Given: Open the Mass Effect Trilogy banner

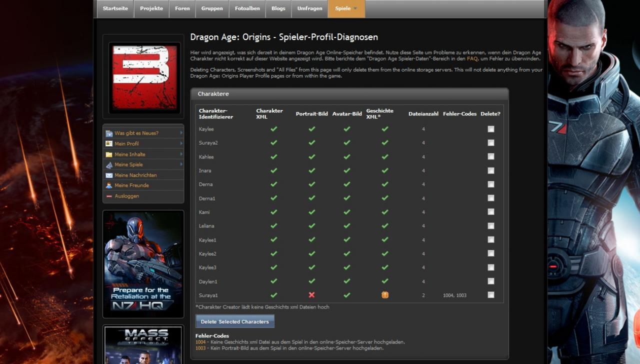Looking at the screenshot, I should coord(143,345).
